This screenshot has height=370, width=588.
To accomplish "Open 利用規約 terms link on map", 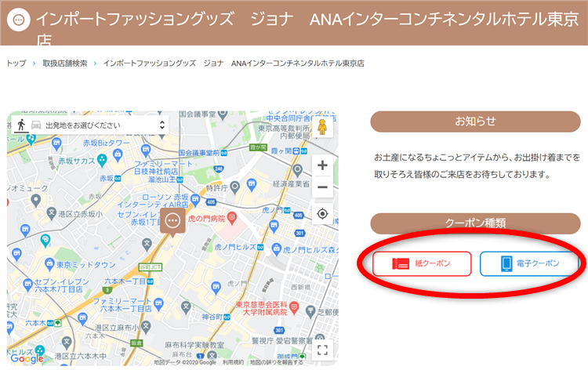I will pos(232,362).
